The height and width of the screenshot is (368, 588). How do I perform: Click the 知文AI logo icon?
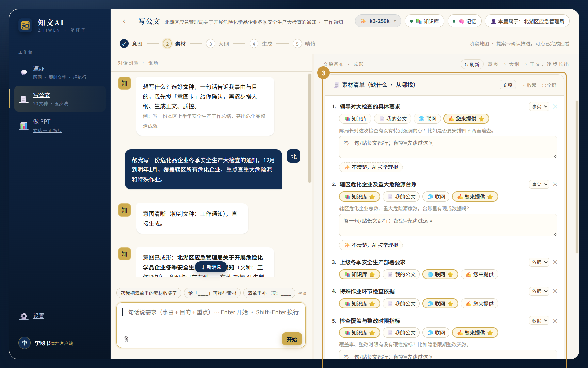click(x=25, y=25)
